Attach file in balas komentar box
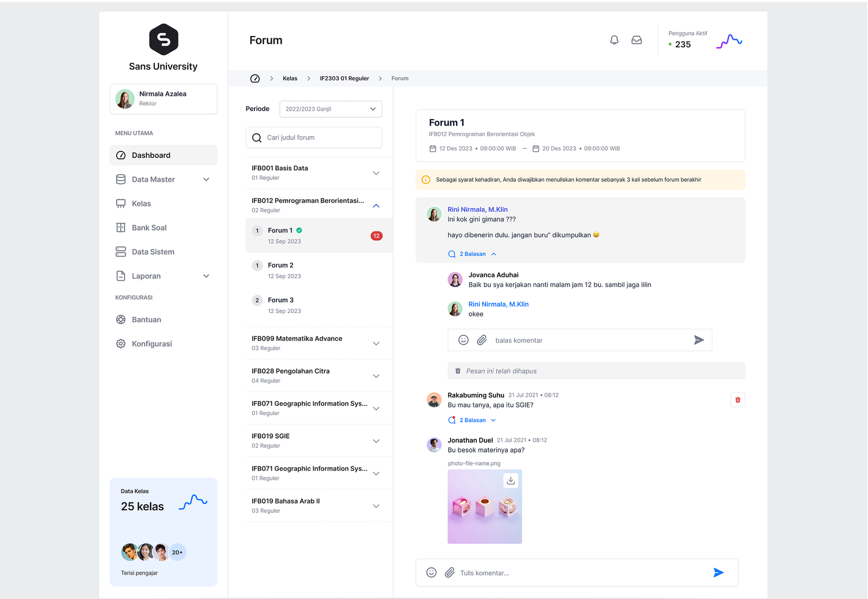The height and width of the screenshot is (599, 868). click(x=482, y=340)
